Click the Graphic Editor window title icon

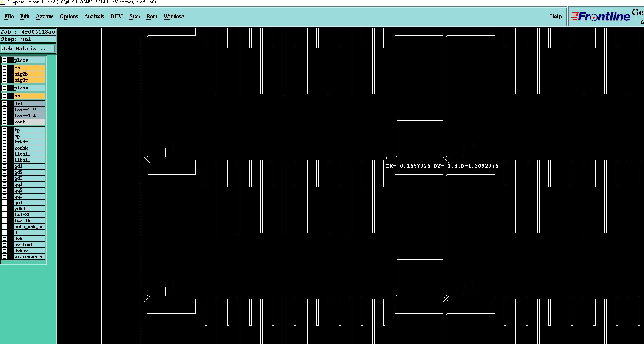tap(3, 2)
